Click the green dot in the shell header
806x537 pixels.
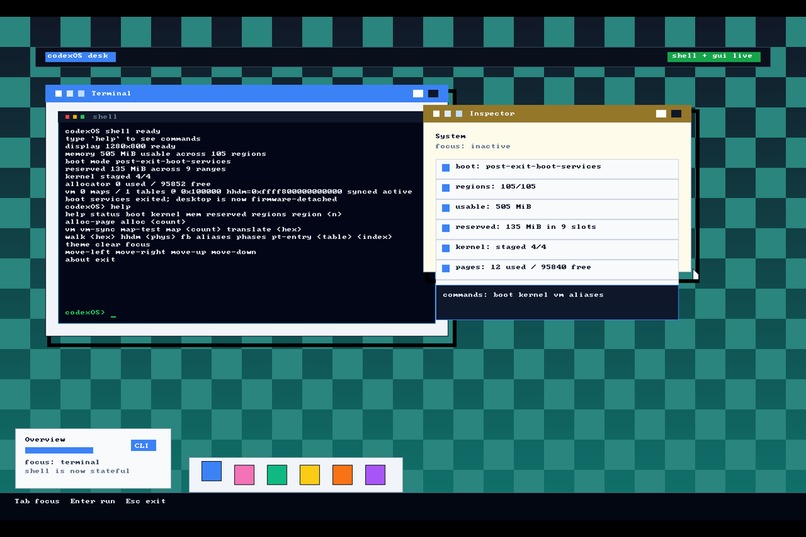[82, 117]
